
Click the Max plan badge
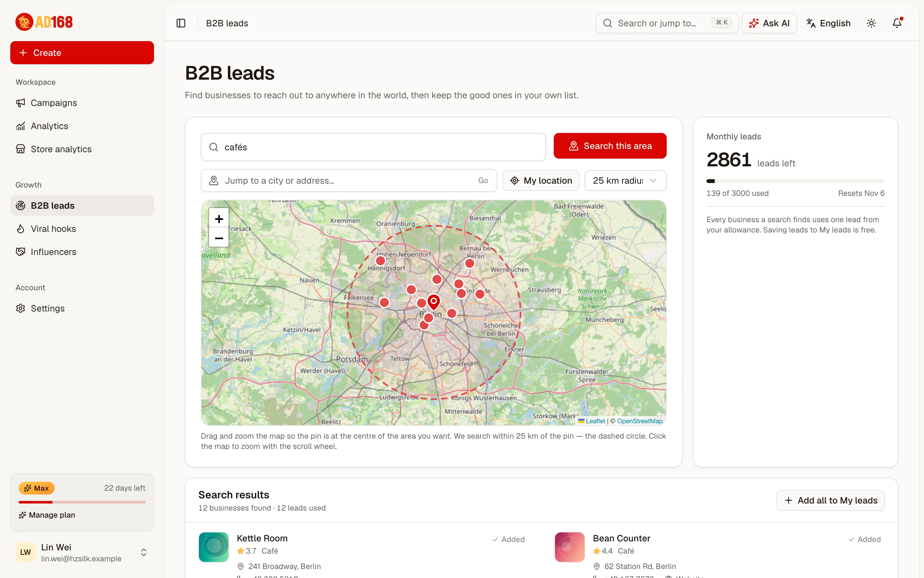[x=36, y=488]
